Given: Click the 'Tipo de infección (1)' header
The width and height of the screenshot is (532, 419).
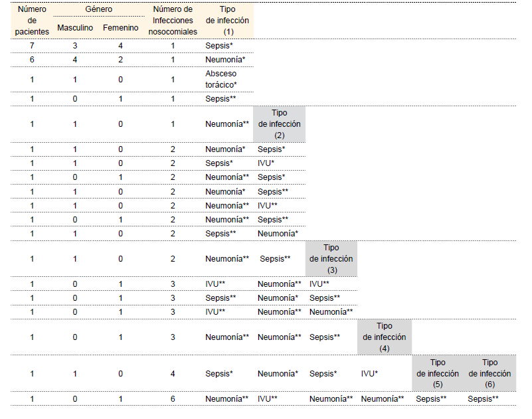Looking at the screenshot, I should [228, 20].
